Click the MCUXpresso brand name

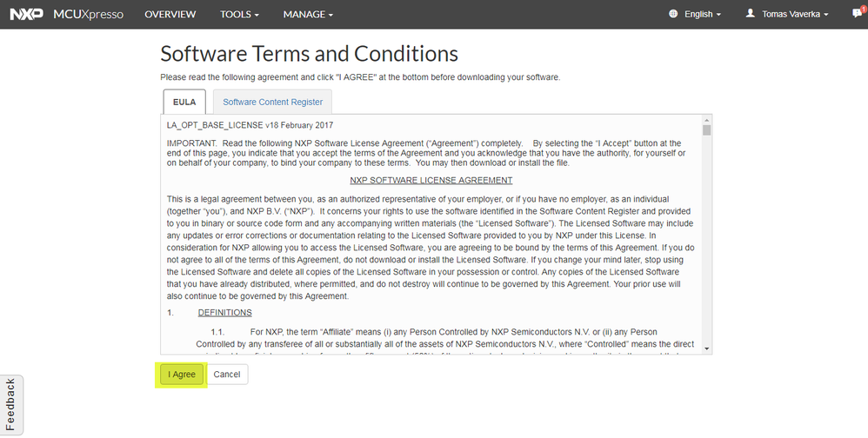pos(88,14)
